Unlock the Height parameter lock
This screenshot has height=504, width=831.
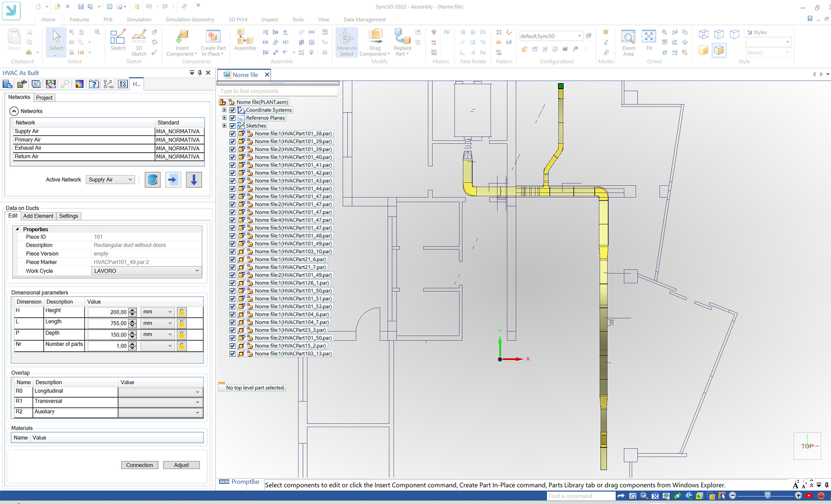[x=182, y=312]
